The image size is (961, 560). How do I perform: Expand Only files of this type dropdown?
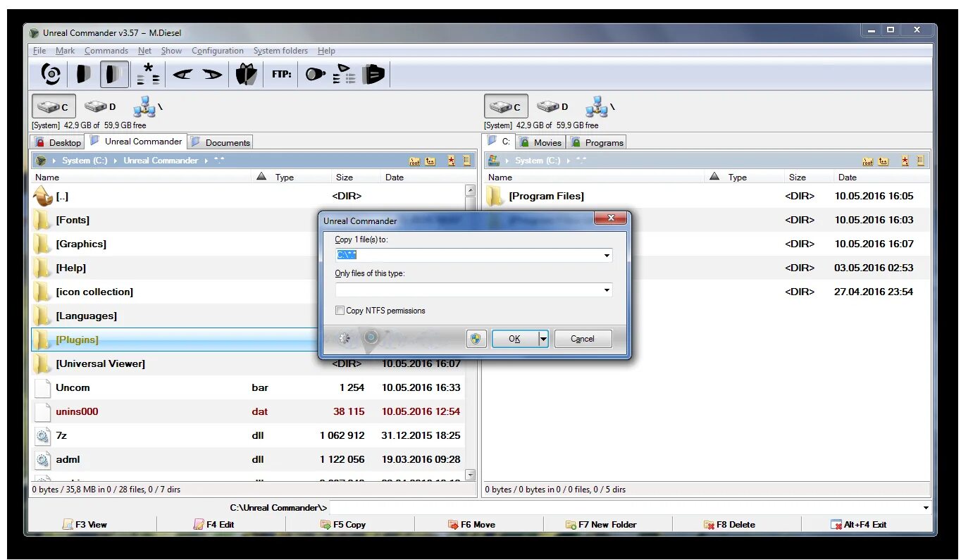607,290
